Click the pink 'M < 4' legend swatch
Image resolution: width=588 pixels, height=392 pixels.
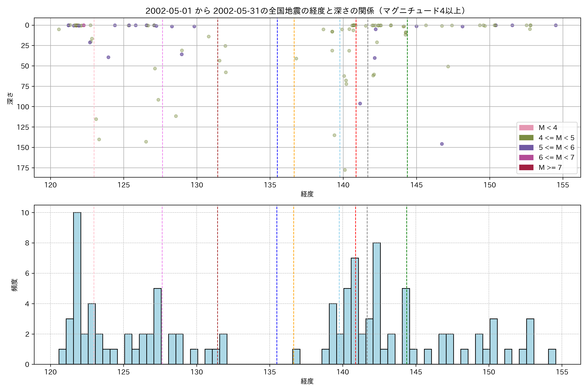526,128
